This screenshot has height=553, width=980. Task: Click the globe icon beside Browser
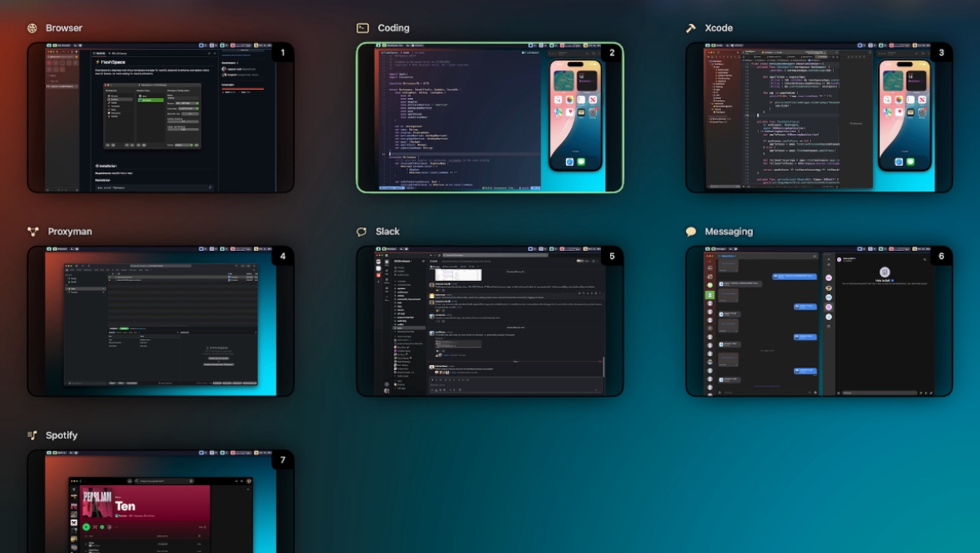(33, 28)
